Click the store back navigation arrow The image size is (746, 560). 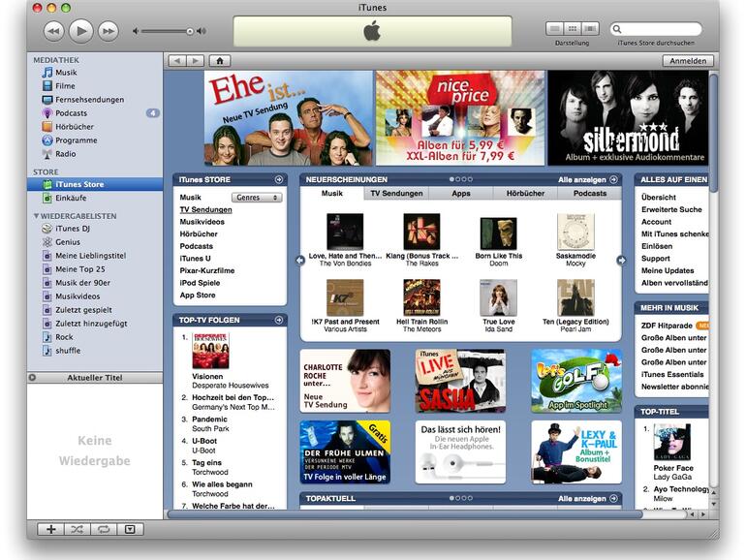point(177,61)
